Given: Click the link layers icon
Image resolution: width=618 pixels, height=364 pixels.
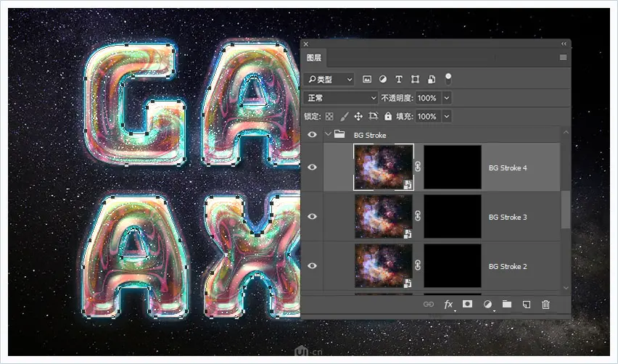Looking at the screenshot, I should coord(429,304).
